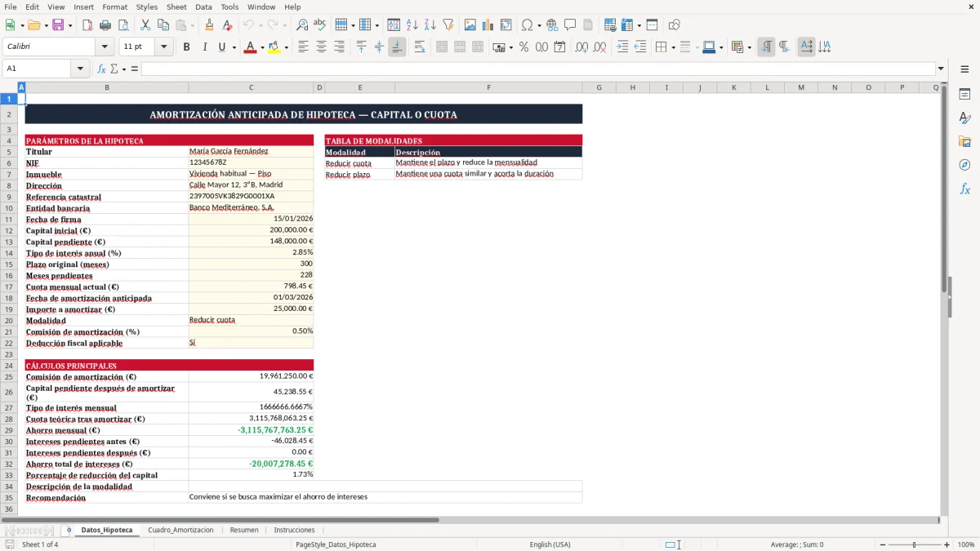Image resolution: width=980 pixels, height=551 pixels.
Task: Open the font size dropdown
Action: [163, 47]
